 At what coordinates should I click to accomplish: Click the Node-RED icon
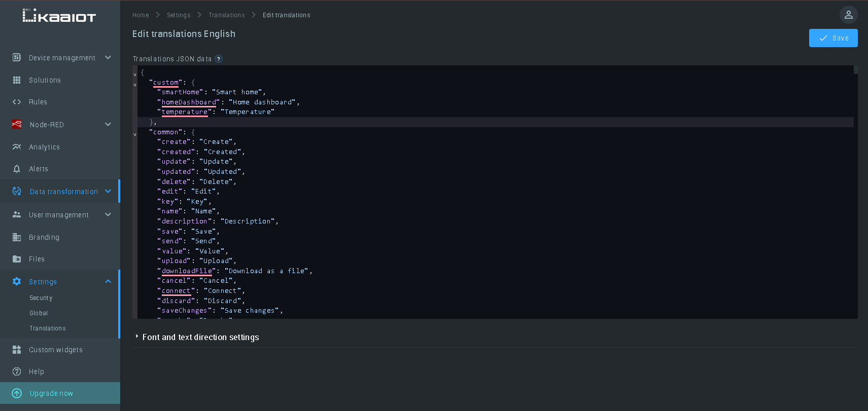click(17, 124)
